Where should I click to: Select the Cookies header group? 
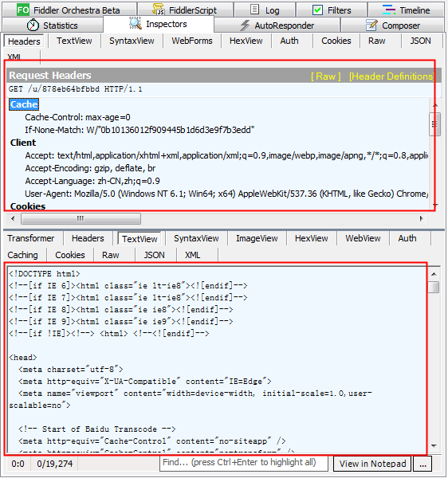pyautogui.click(x=28, y=206)
